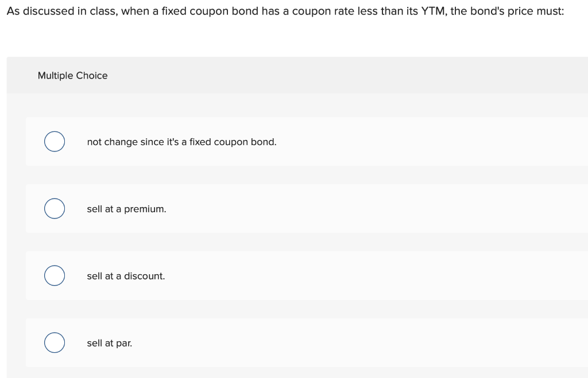
Task: Click the 'sell at par' answer text
Action: [109, 343]
